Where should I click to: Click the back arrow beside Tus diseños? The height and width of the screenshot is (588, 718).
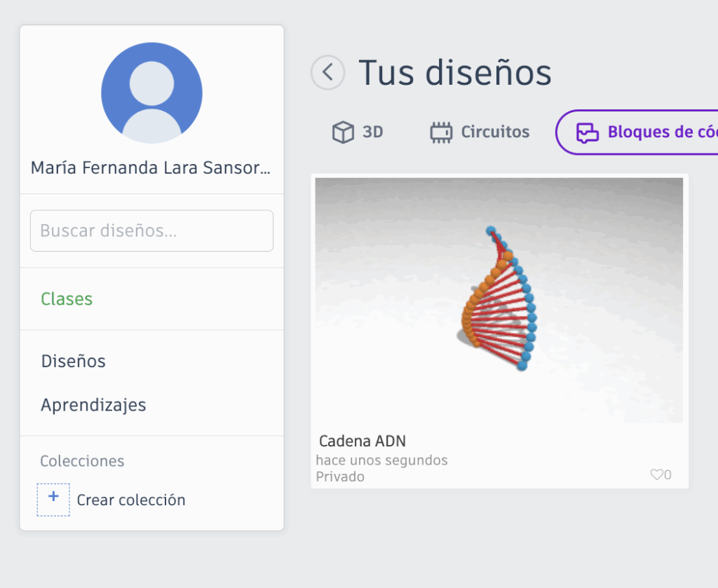[x=327, y=72]
